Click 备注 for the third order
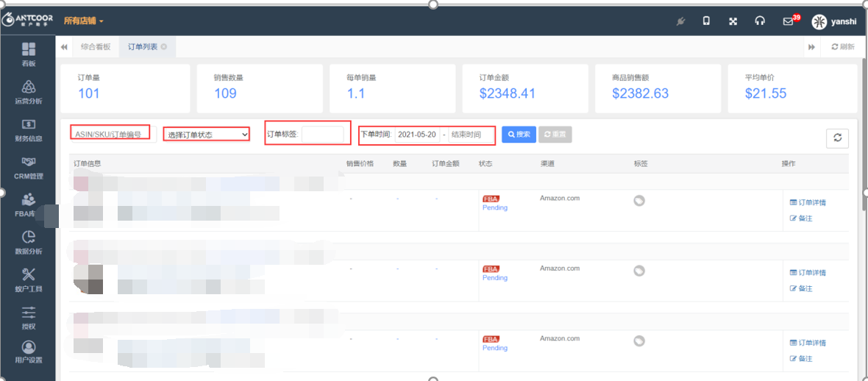Viewport: 868px width, 381px height. [801, 359]
